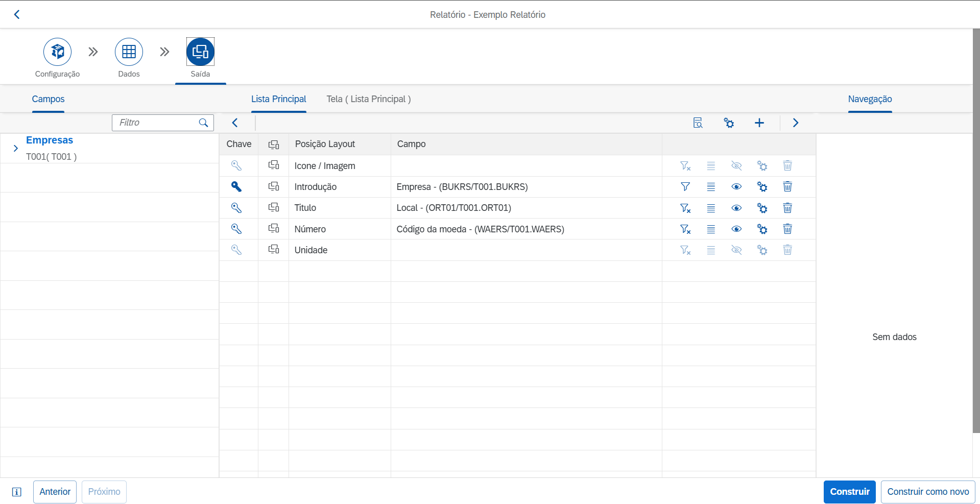The height and width of the screenshot is (504, 980).
Task: Open the Configuração wizard step icon
Action: pyautogui.click(x=57, y=52)
